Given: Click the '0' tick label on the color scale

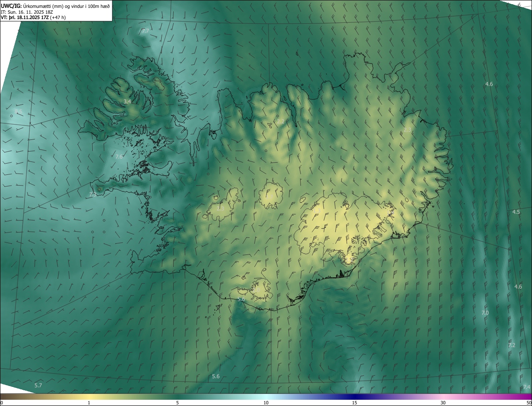Looking at the screenshot, I should 2,403.
